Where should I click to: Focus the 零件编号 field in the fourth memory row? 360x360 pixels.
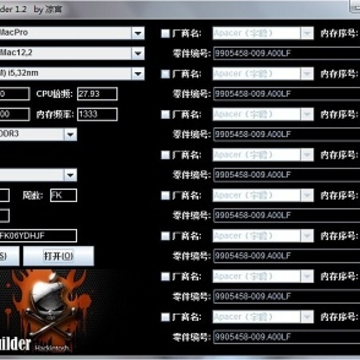(x=287, y=175)
